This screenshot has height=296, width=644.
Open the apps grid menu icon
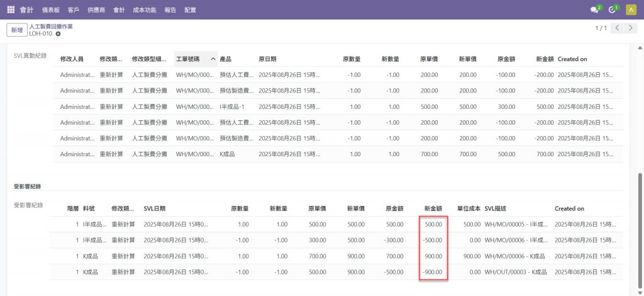coord(11,10)
